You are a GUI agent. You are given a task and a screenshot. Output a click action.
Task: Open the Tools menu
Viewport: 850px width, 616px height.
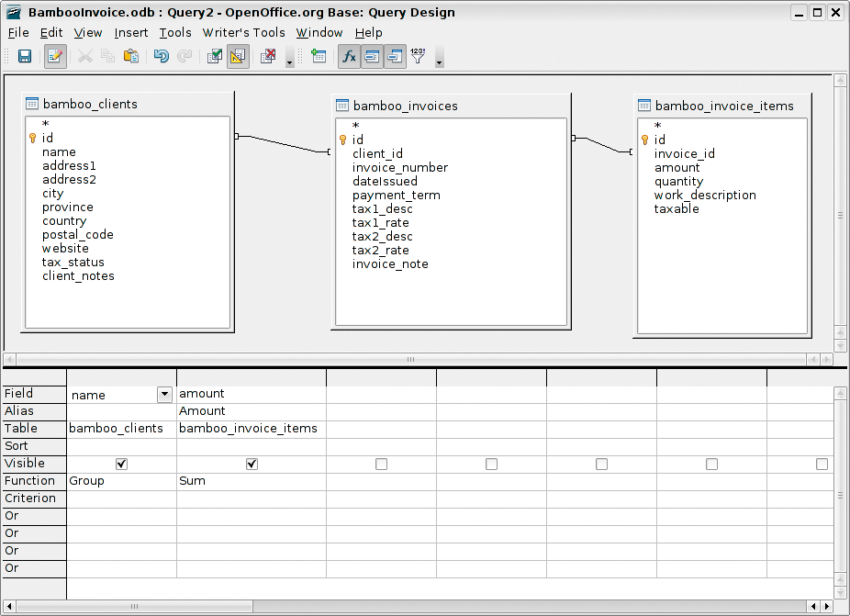(175, 32)
